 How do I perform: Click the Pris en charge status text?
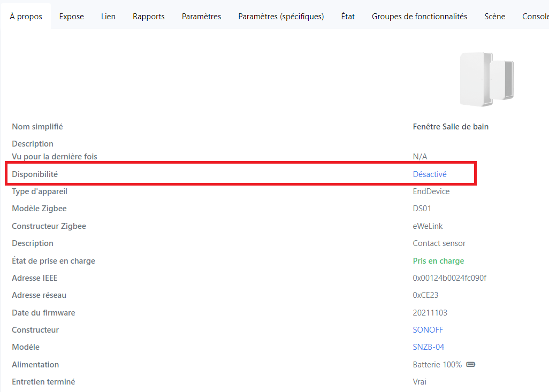tap(438, 261)
